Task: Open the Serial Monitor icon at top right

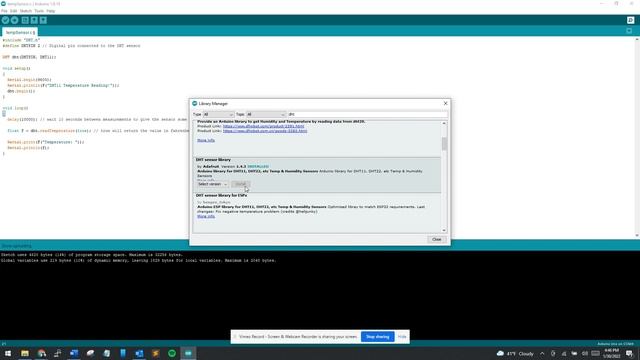Action: (630, 20)
